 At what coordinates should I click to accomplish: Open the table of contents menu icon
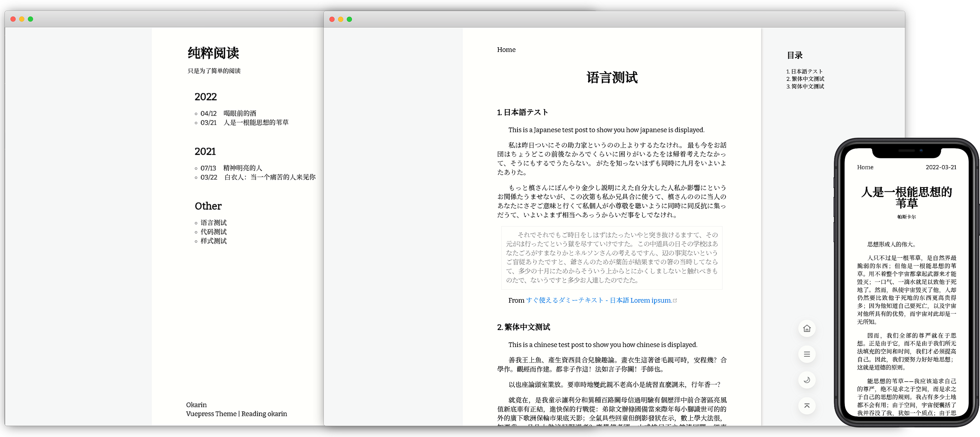(806, 355)
